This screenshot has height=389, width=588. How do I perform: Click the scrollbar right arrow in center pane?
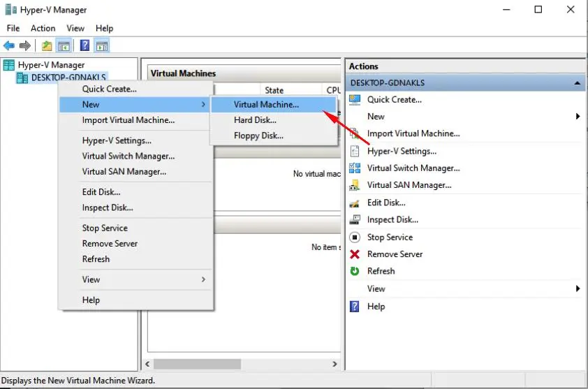[x=335, y=364]
